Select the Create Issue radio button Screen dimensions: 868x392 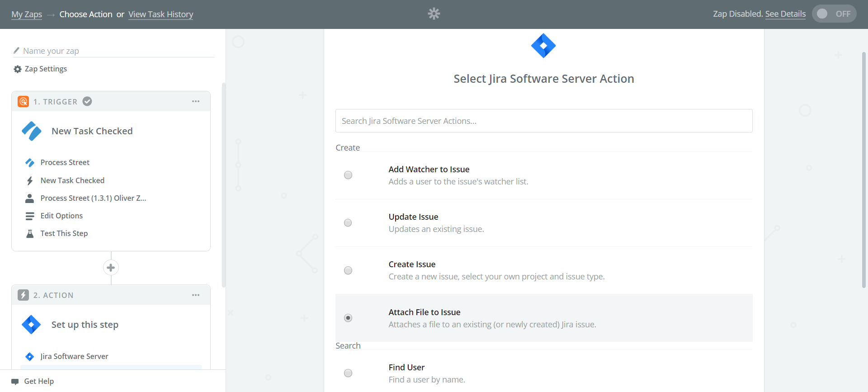tap(348, 270)
